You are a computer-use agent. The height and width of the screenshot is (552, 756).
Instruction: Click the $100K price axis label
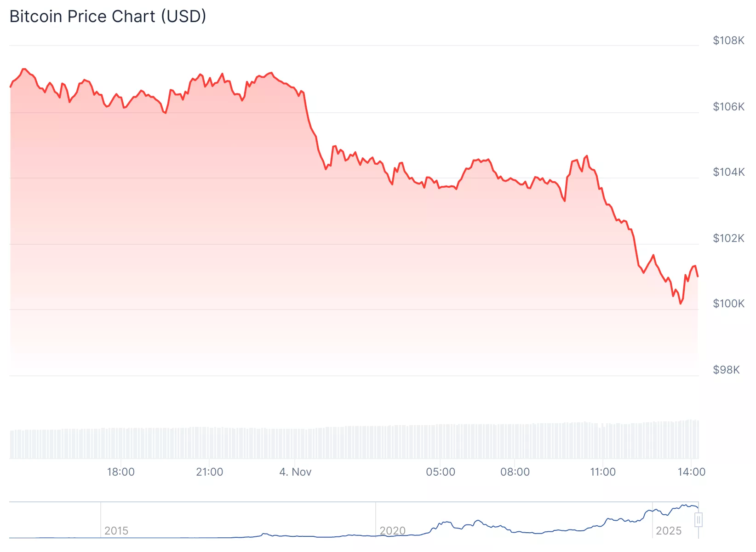pos(728,304)
